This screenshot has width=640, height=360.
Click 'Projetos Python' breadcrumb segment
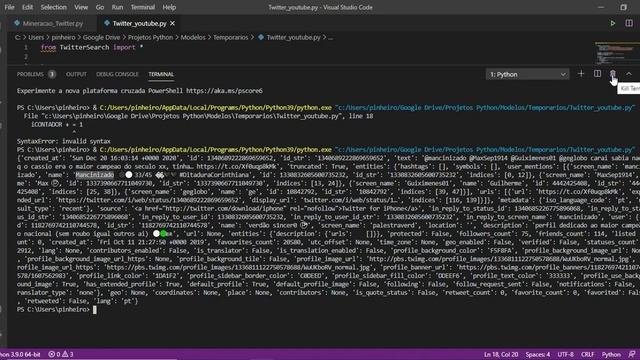click(x=150, y=38)
